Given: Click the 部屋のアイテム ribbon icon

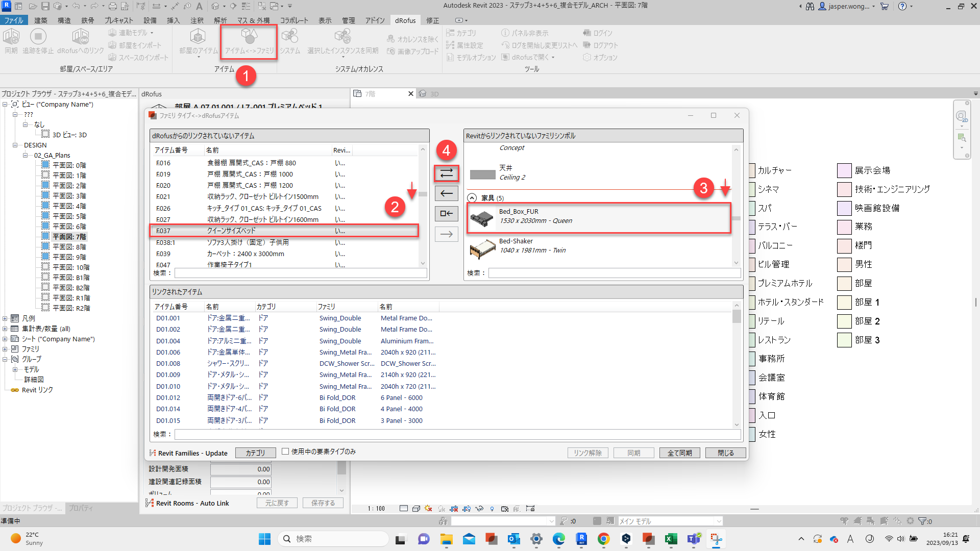Looking at the screenshot, I should tap(198, 37).
